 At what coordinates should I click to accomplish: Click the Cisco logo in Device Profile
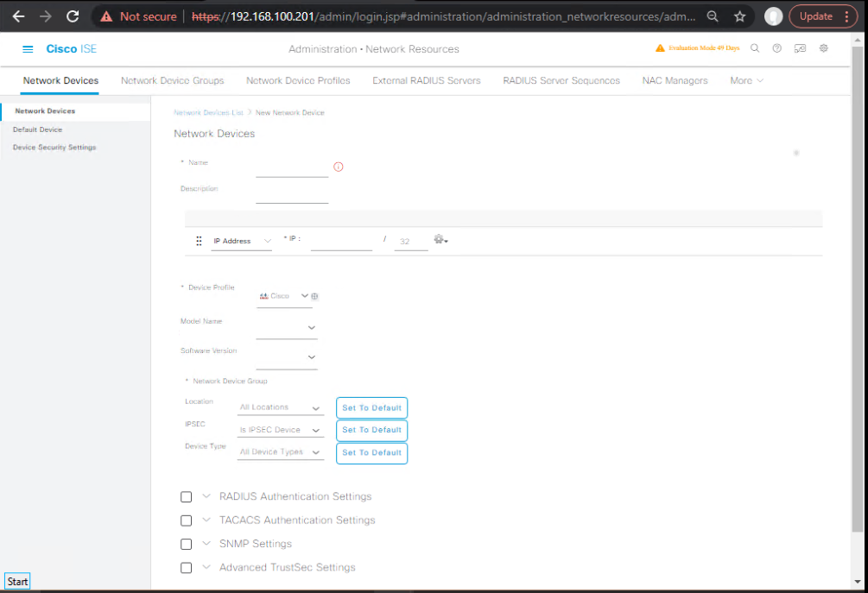(264, 296)
